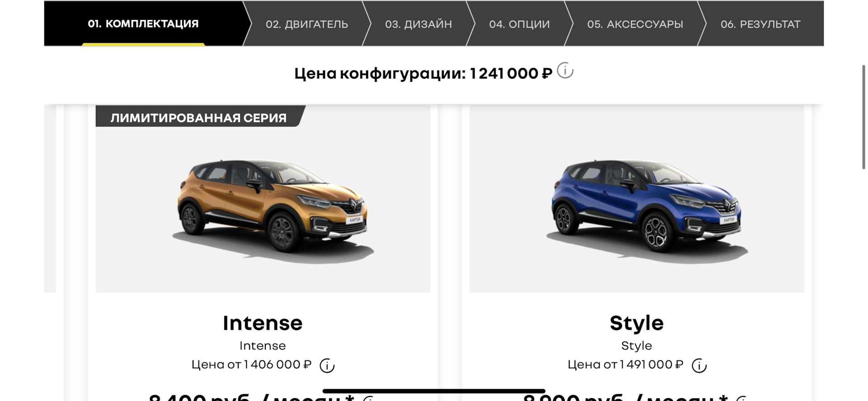
Task: Jump to 06. Результат step
Action: (760, 24)
